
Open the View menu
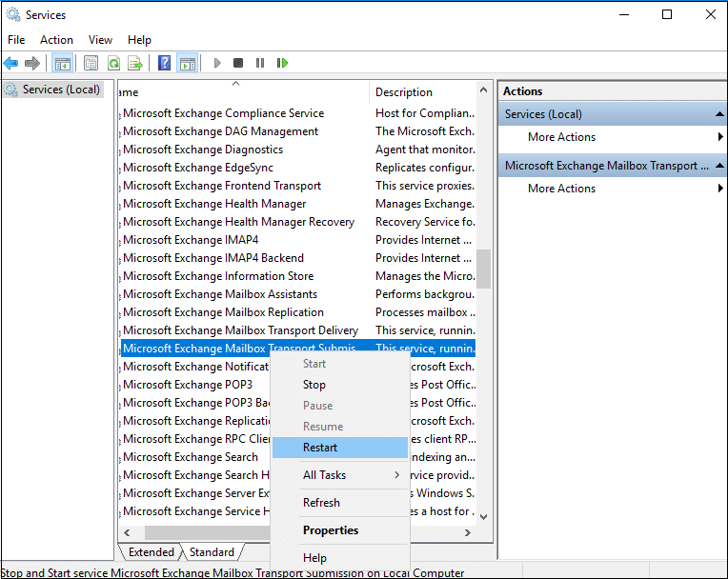click(x=100, y=40)
